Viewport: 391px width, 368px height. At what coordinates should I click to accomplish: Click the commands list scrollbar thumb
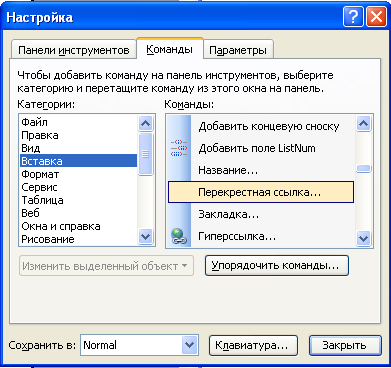click(363, 168)
